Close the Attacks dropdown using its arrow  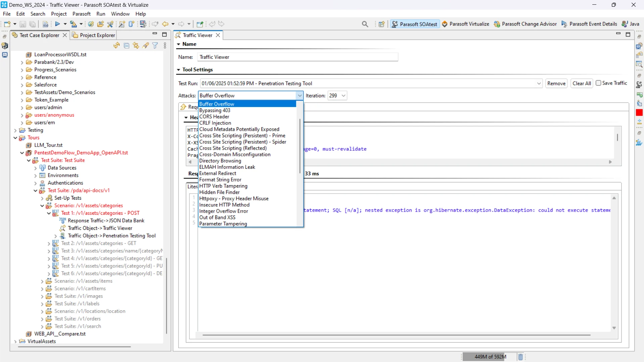(x=300, y=96)
